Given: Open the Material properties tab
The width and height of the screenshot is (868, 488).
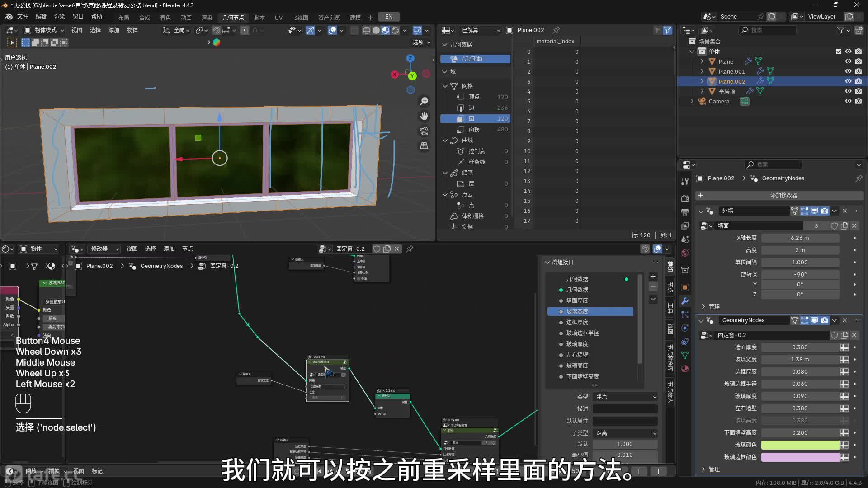Looking at the screenshot, I should pyautogui.click(x=685, y=369).
